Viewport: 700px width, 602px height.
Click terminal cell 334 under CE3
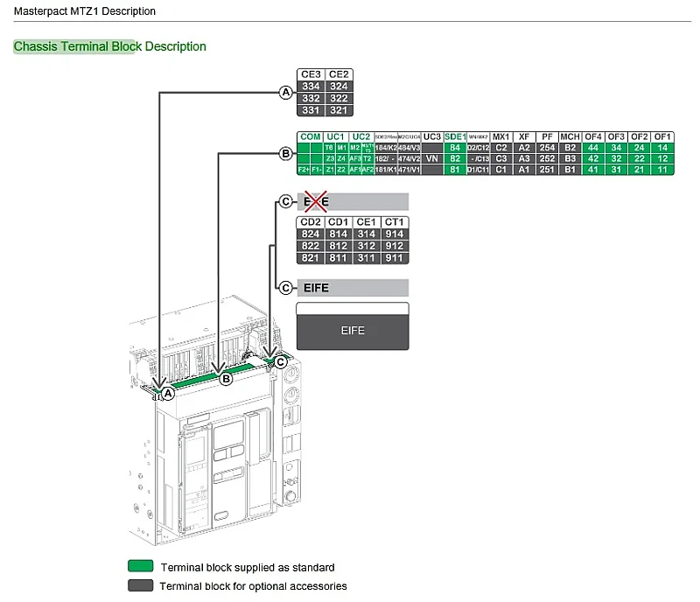click(x=311, y=87)
